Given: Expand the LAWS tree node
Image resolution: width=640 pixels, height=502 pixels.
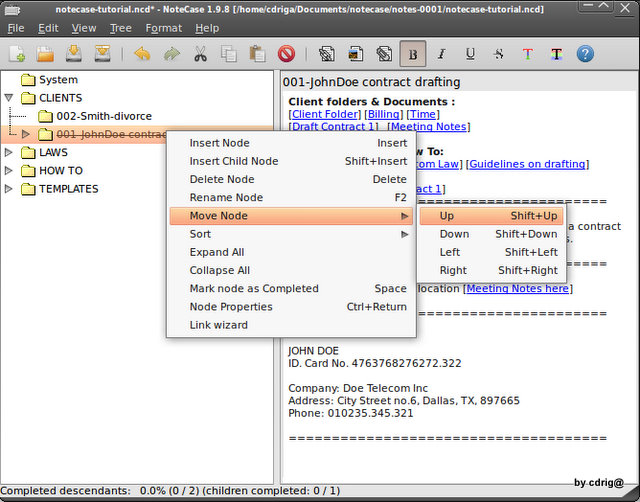Looking at the screenshot, I should coord(9,152).
